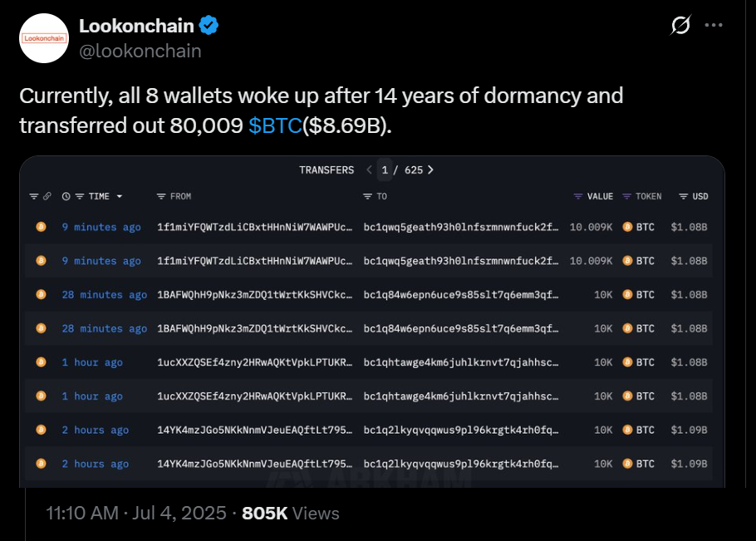The width and height of the screenshot is (756, 541).
Task: Click the clock icon beside TIME
Action: point(66,197)
